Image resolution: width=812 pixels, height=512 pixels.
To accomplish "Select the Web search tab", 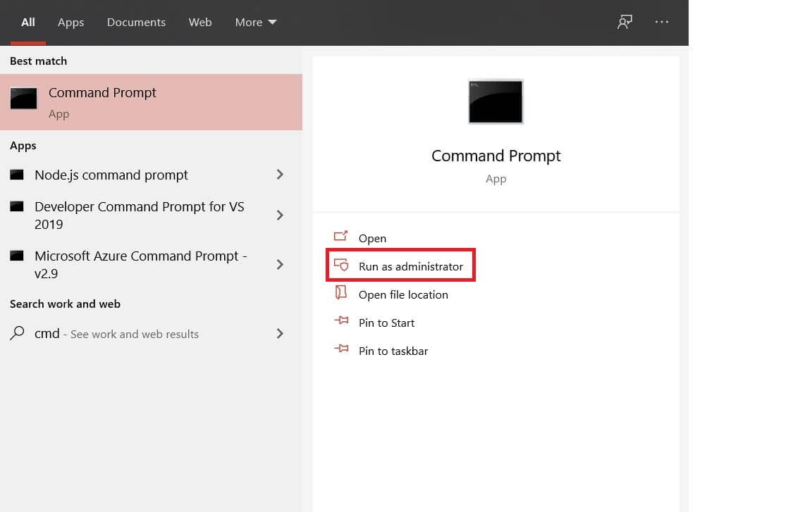I will 200,23.
